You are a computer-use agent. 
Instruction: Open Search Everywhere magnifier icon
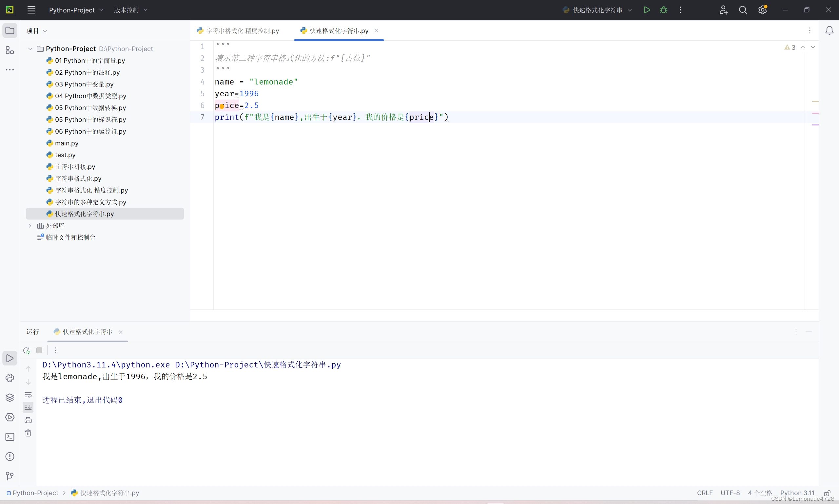pos(743,10)
